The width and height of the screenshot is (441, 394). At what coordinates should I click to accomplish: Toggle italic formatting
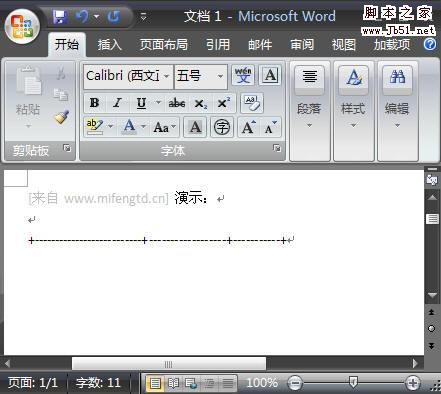(x=117, y=103)
